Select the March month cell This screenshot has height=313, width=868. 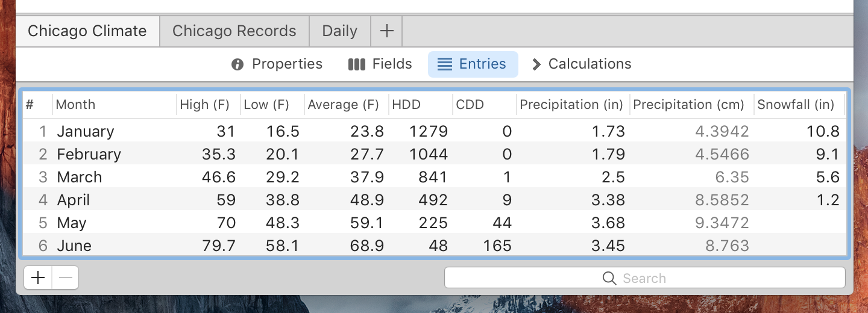tap(80, 177)
